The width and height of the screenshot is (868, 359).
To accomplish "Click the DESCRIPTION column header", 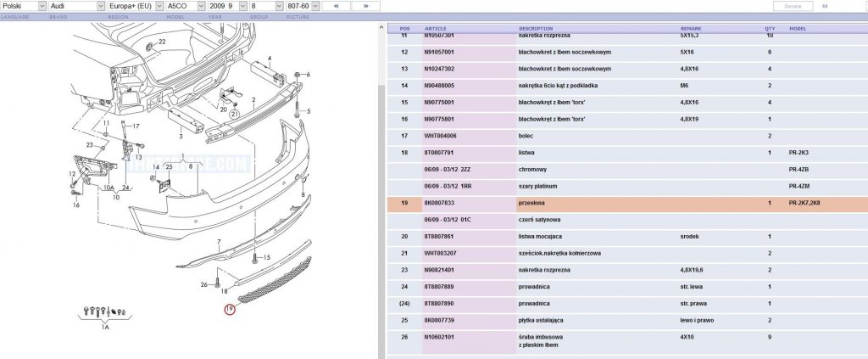I will click(536, 28).
